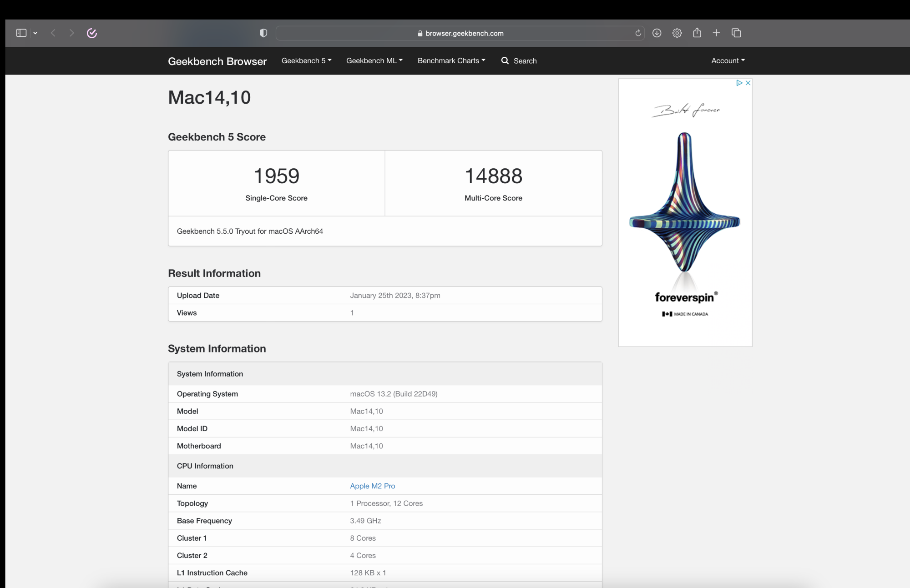This screenshot has height=588, width=910.
Task: Click the forward navigation arrow
Action: [71, 33]
